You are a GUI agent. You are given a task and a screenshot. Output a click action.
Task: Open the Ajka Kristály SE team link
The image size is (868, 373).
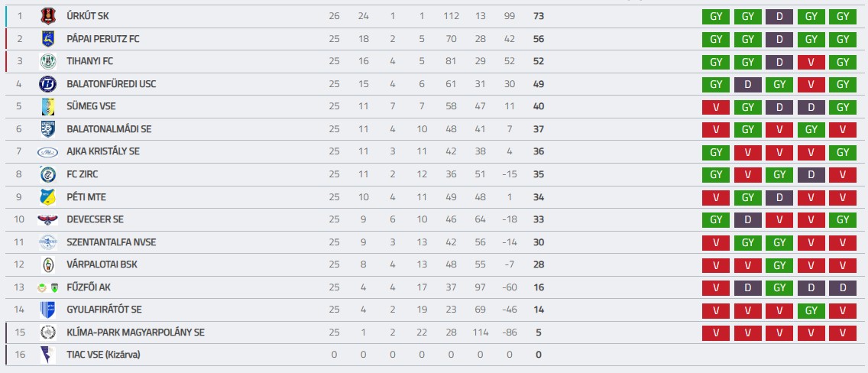point(103,152)
